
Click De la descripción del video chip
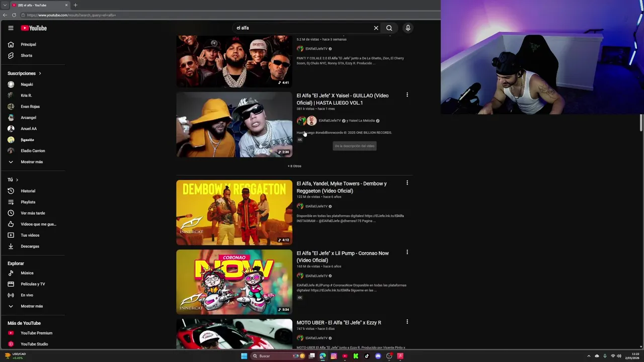355,146
